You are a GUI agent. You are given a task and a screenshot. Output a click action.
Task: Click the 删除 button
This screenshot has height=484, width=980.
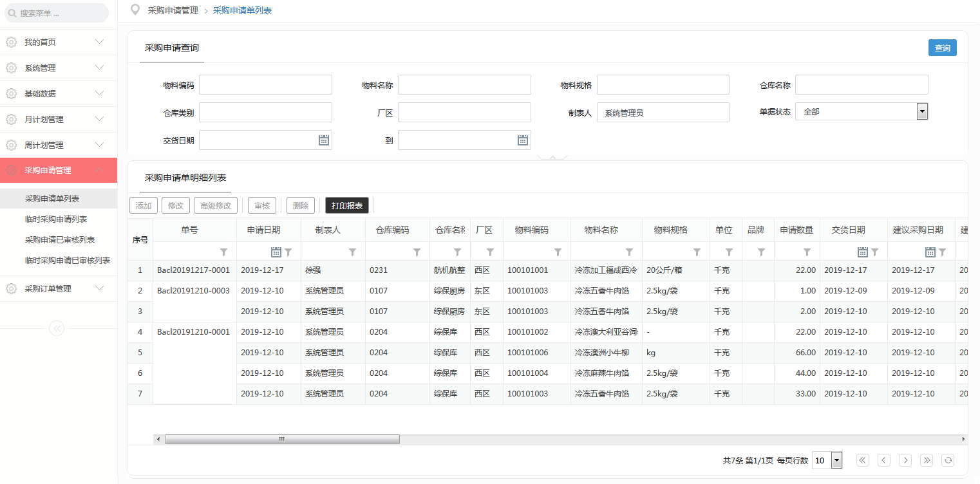(301, 206)
